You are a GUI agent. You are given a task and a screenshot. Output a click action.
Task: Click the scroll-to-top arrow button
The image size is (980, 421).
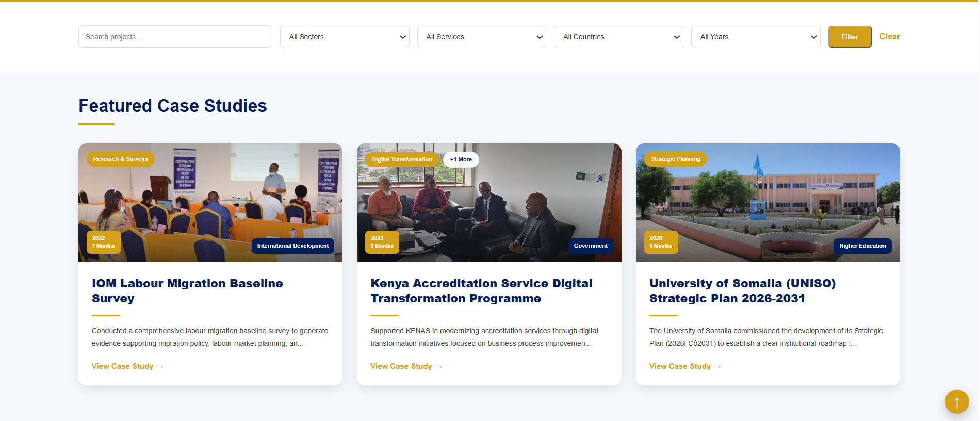957,401
